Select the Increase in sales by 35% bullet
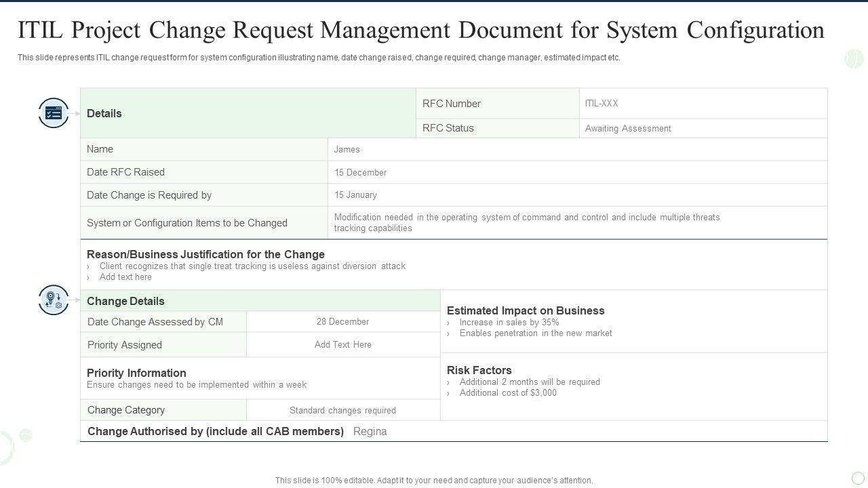This screenshot has width=868, height=488. (509, 323)
